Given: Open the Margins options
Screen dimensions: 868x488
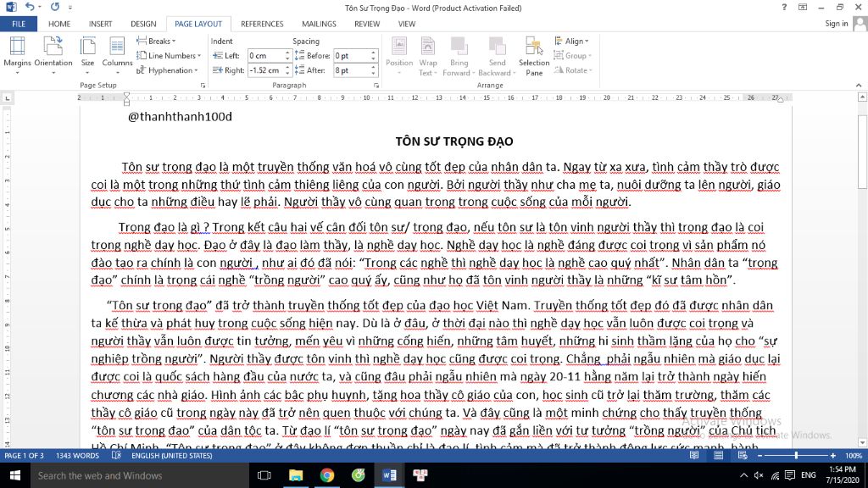Looking at the screenshot, I should 17,55.
